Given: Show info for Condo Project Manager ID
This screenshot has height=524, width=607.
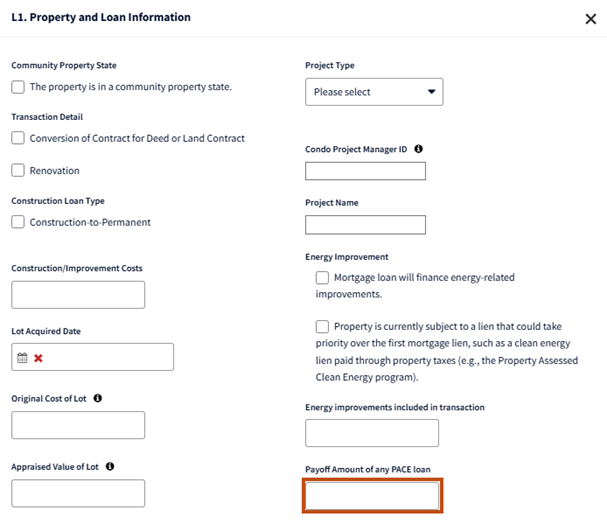Looking at the screenshot, I should (x=418, y=149).
